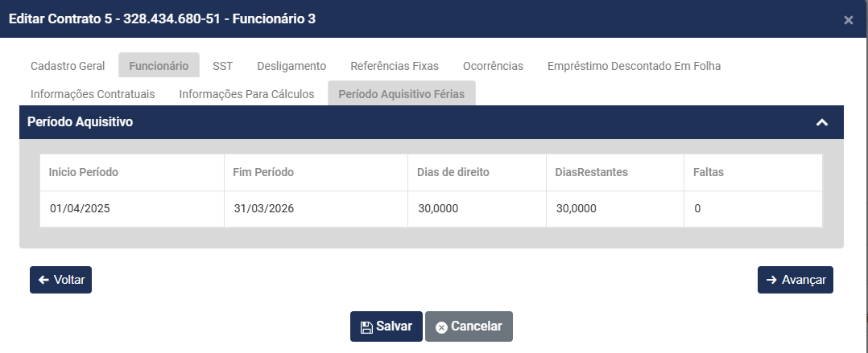Viewport: 868px width, 353px height.
Task: Click the Fim Período column header
Action: [x=263, y=172]
